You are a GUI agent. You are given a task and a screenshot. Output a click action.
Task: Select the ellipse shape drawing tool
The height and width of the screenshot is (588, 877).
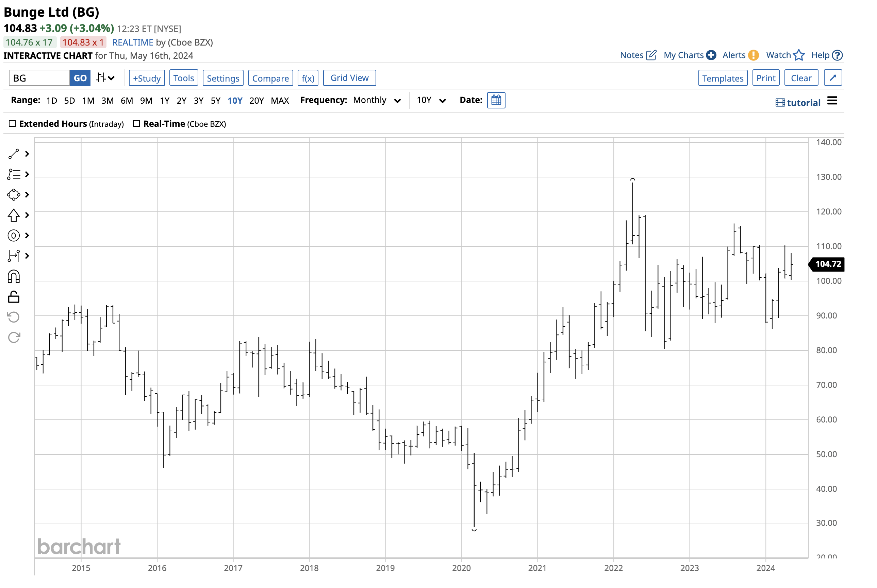click(13, 195)
